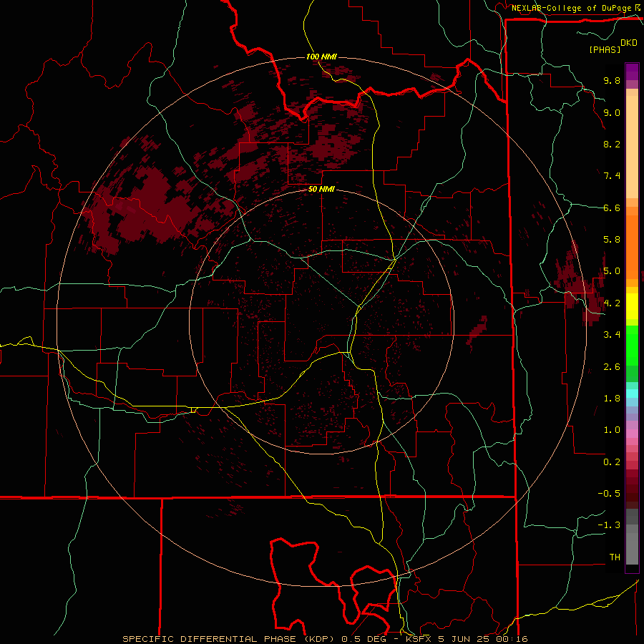Click the 2.6 legend value

612,367
